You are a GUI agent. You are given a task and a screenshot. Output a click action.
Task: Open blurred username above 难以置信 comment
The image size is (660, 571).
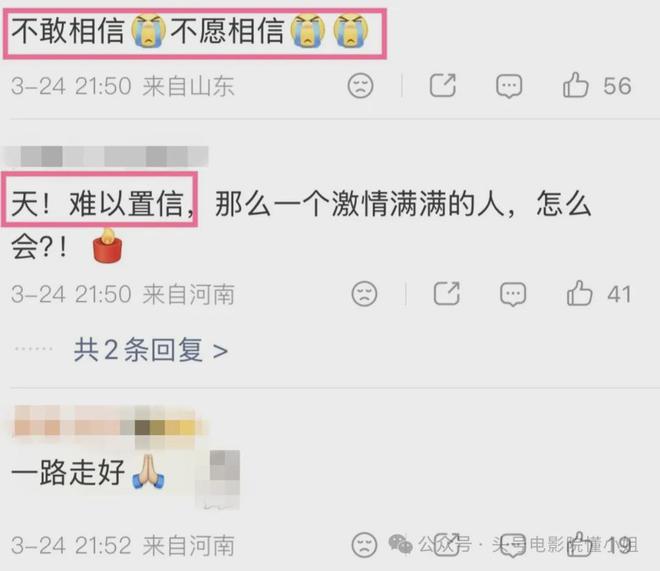106,156
